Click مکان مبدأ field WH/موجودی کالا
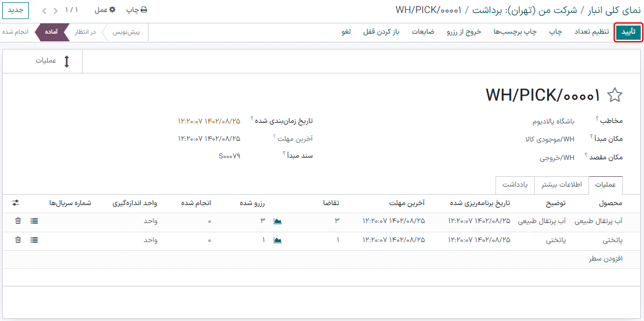The image size is (644, 321). pyautogui.click(x=549, y=139)
